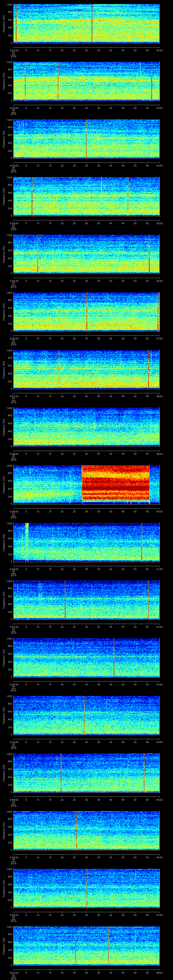Select the thin line near 29s in the 9:43 spectrogram
The width and height of the screenshot is (173, 980).
(84, 715)
